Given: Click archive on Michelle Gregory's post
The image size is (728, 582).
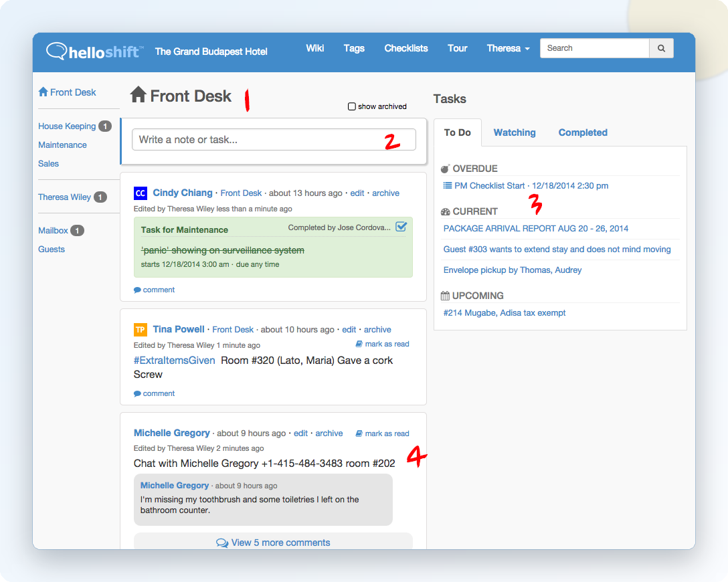Looking at the screenshot, I should pos(329,433).
